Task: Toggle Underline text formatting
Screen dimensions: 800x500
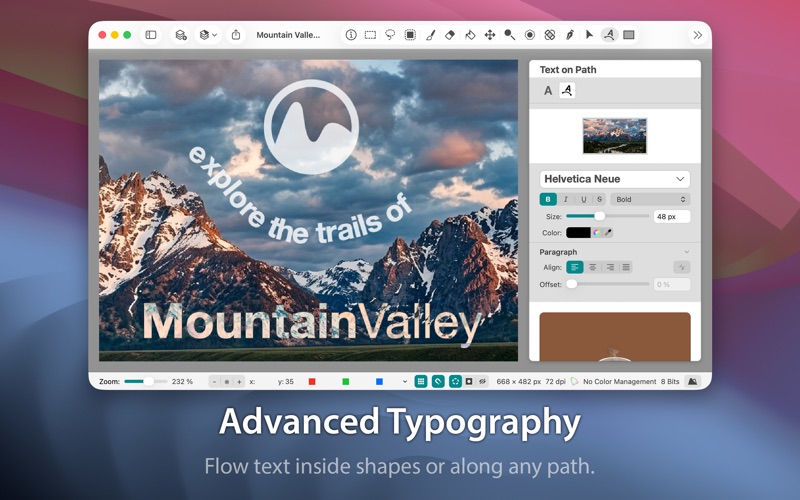Action: point(584,199)
